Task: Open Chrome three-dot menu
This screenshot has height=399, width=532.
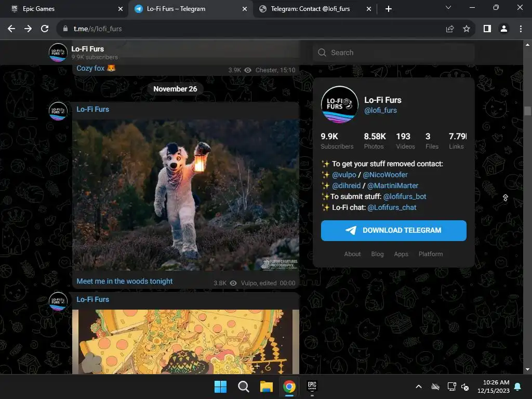Action: coord(521,29)
